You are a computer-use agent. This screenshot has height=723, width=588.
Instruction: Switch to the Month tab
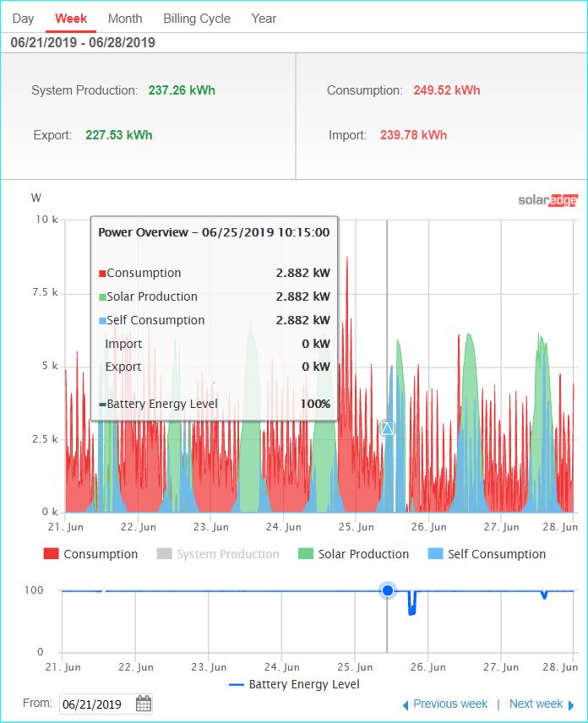pos(125,19)
